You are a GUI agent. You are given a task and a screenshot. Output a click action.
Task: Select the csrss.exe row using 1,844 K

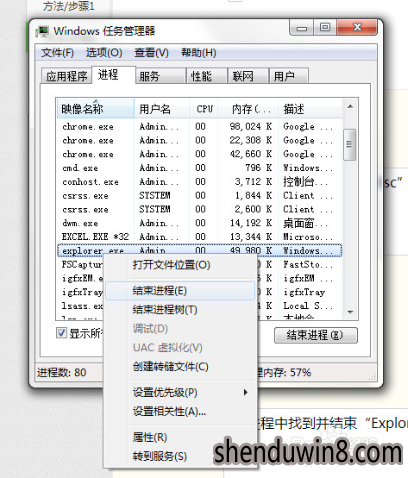coord(200,195)
